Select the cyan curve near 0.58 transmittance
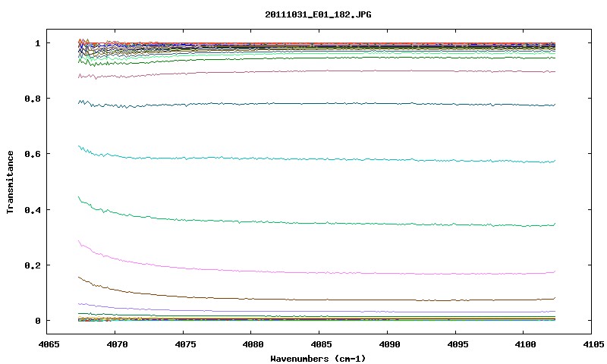Screen dimensions: 607x364 tap(317, 159)
